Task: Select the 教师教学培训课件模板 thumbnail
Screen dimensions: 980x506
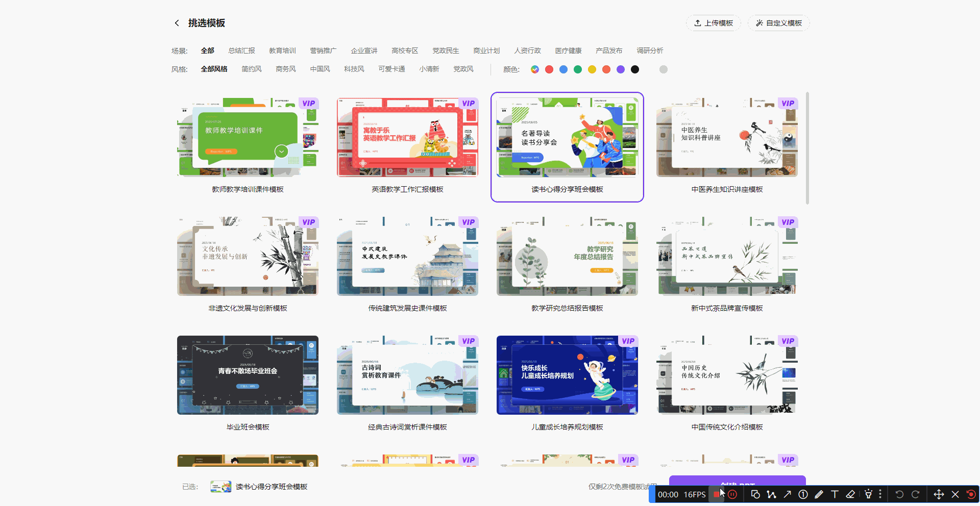Action: (248, 137)
